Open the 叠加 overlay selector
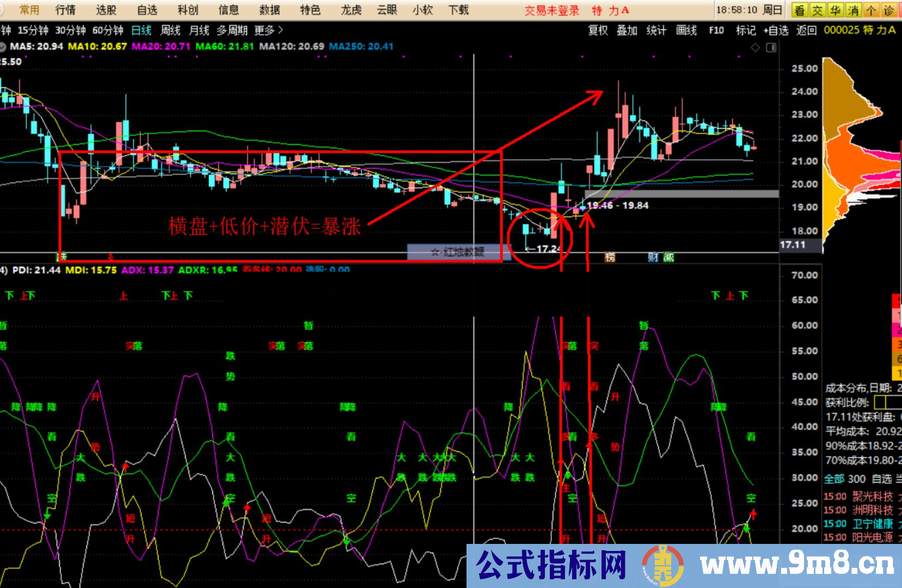 [627, 31]
